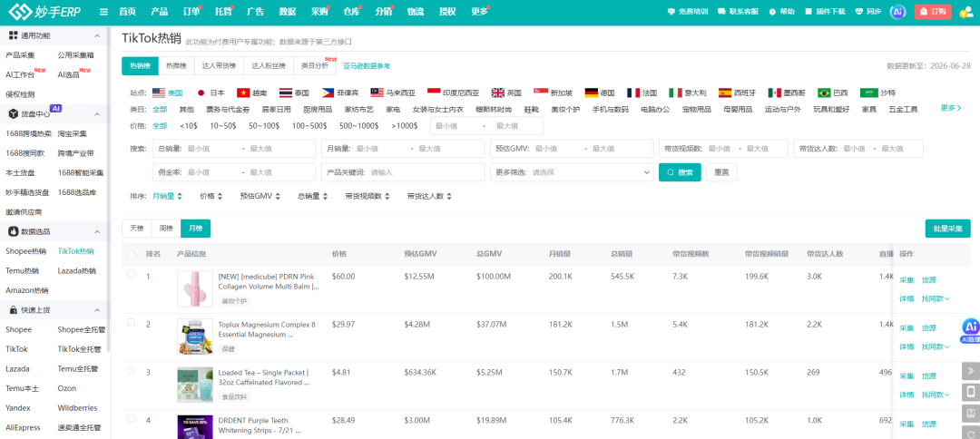Collapse the 通用功能 sidebar section
980x439 pixels.
pyautogui.click(x=97, y=35)
